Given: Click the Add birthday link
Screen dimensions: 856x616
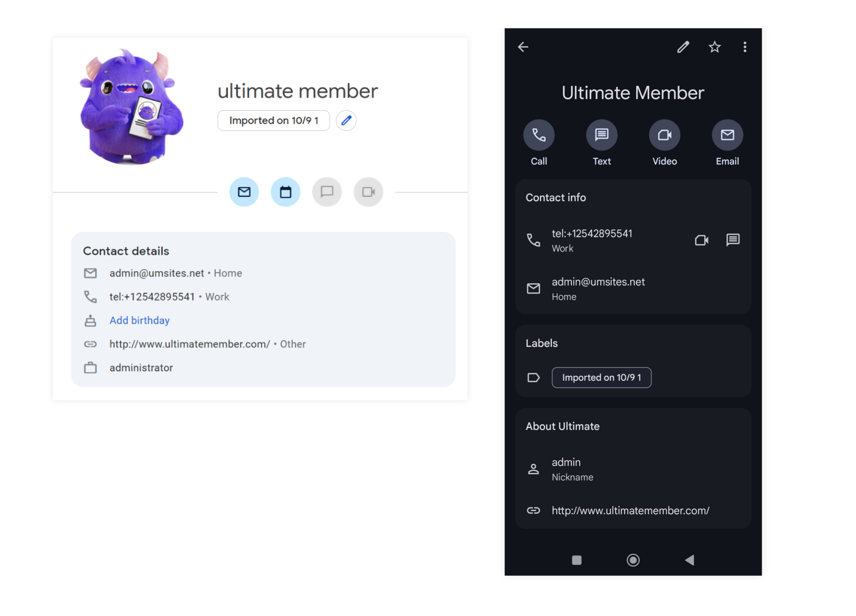Looking at the screenshot, I should [x=140, y=320].
